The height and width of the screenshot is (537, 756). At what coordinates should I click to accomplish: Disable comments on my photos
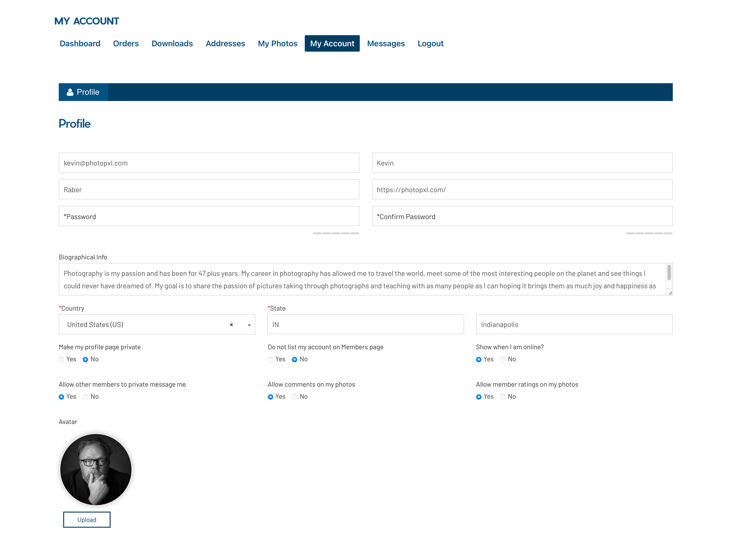(x=295, y=397)
